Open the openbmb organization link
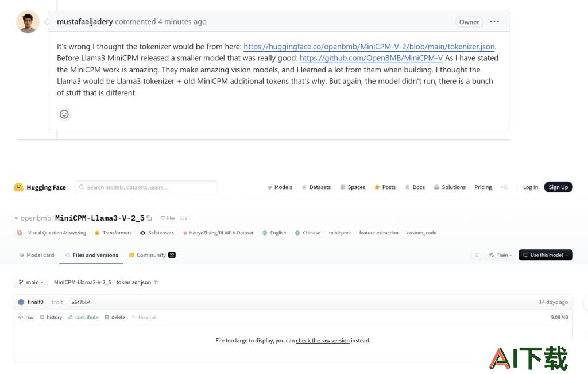The image size is (588, 374). (36, 218)
